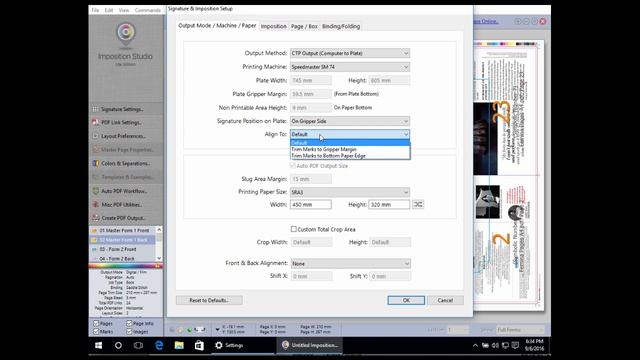Click the Misc PDF Utilities icon
This screenshot has width=640, height=360.
tap(96, 204)
